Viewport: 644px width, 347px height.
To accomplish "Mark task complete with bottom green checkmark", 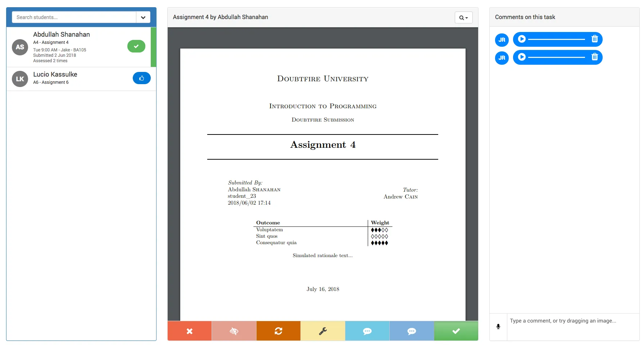I will point(456,331).
